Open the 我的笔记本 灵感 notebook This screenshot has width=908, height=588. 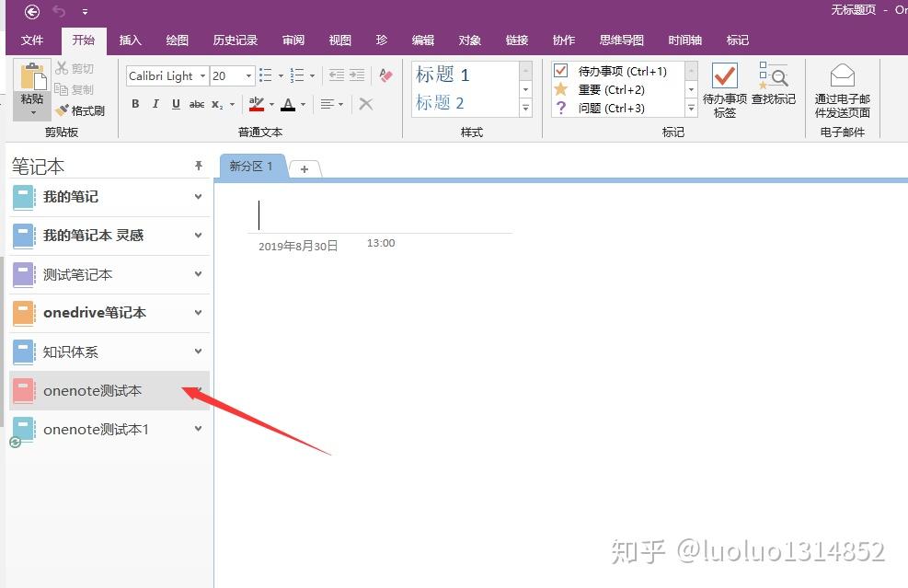pyautogui.click(x=93, y=236)
